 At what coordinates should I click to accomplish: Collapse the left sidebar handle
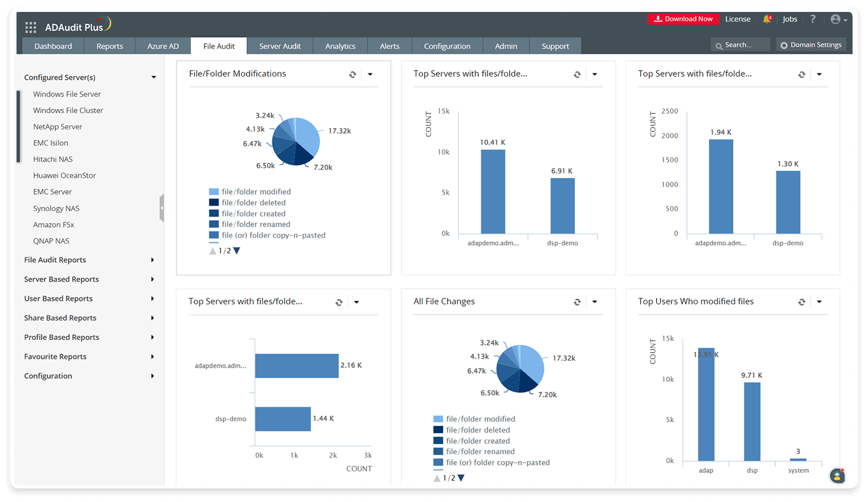[162, 208]
